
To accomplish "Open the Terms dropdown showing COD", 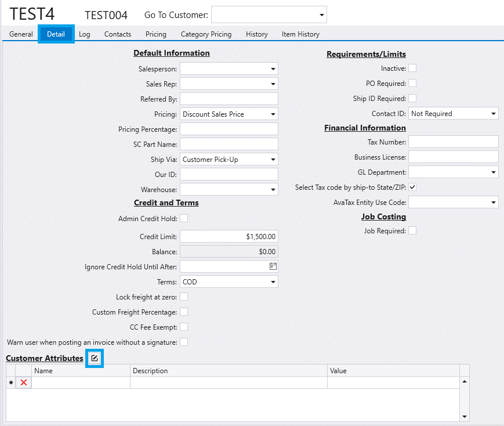I will (273, 282).
